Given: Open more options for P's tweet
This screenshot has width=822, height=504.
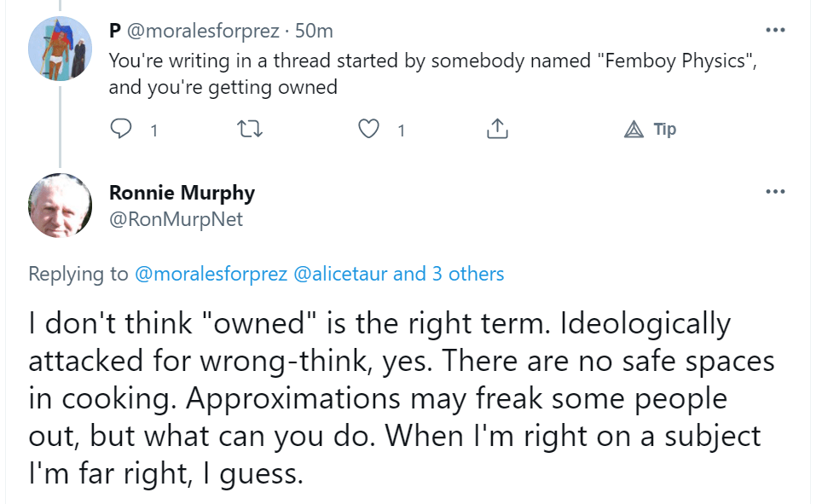Looking at the screenshot, I should [x=774, y=30].
